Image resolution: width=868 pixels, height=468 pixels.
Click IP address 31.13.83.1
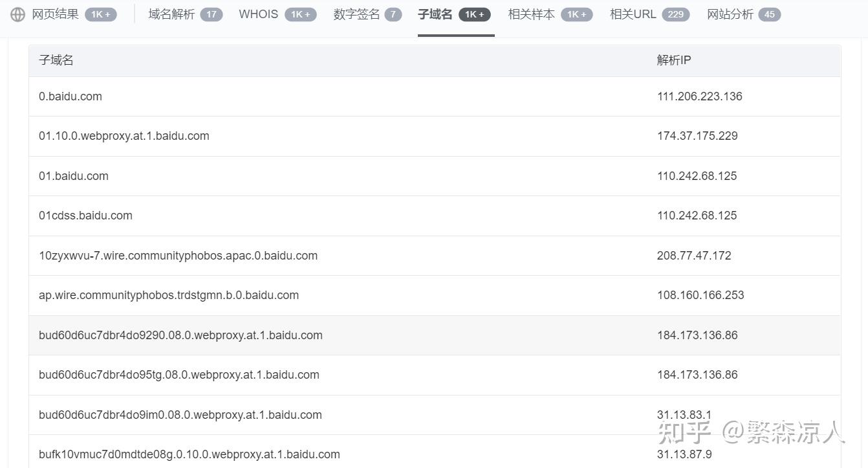click(684, 415)
